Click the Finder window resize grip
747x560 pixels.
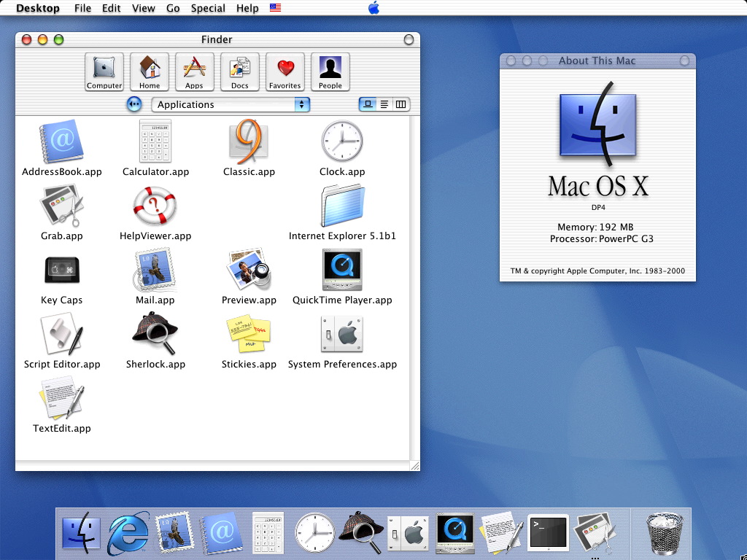(x=415, y=466)
